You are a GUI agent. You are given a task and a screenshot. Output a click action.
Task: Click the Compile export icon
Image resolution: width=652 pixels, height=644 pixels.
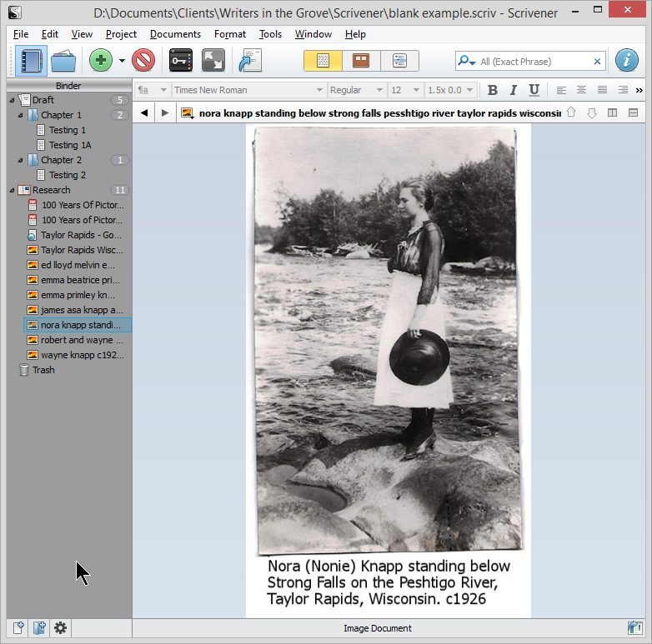[x=250, y=61]
